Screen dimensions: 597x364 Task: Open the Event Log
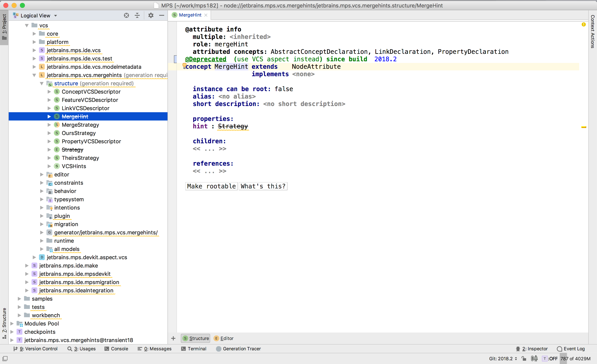coord(571,348)
